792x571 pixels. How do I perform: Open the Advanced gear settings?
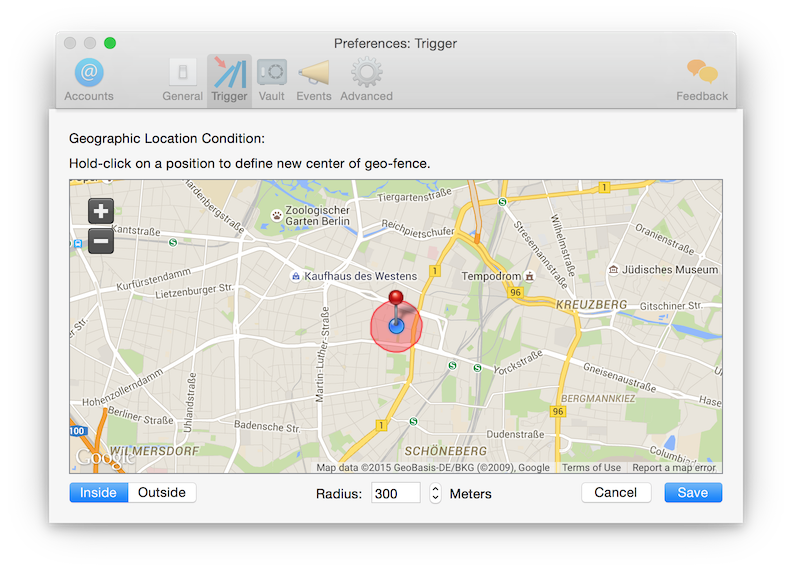pos(366,80)
